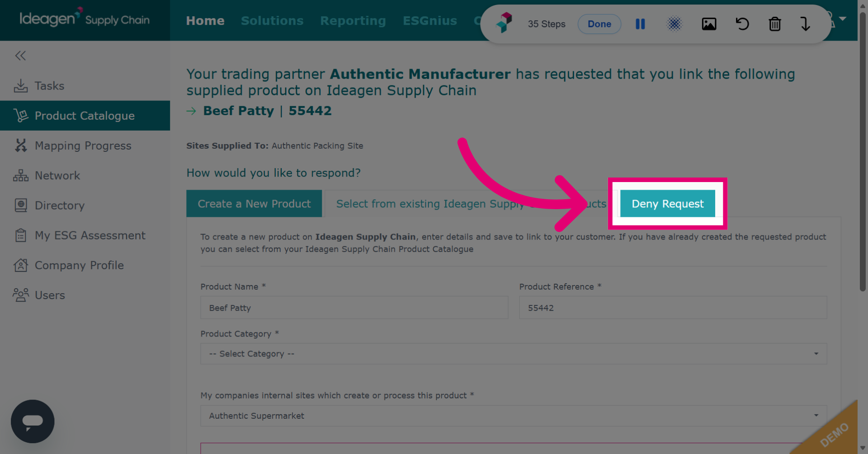Click the screenshot image icon
The image size is (868, 454).
click(x=709, y=24)
